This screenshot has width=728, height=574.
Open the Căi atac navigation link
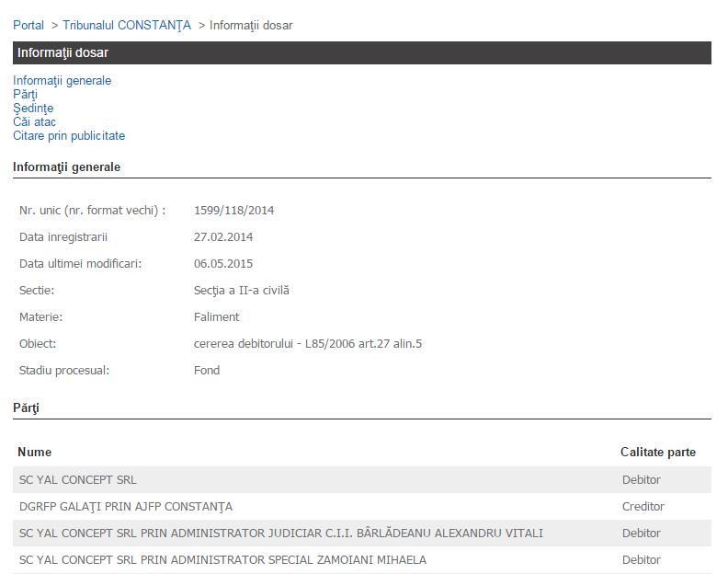(x=34, y=122)
